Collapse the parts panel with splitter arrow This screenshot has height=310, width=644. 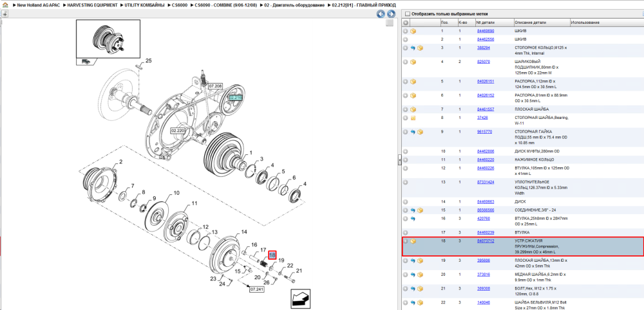pos(399,161)
